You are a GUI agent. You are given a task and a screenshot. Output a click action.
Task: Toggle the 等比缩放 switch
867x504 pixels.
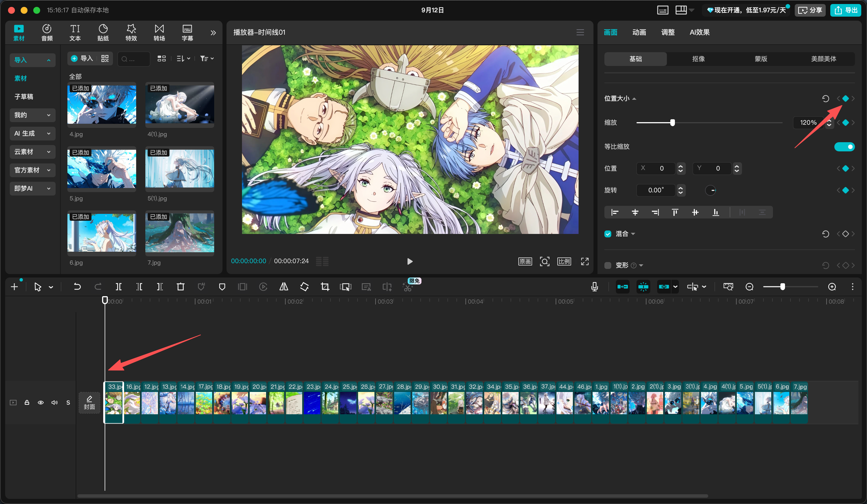tap(844, 147)
